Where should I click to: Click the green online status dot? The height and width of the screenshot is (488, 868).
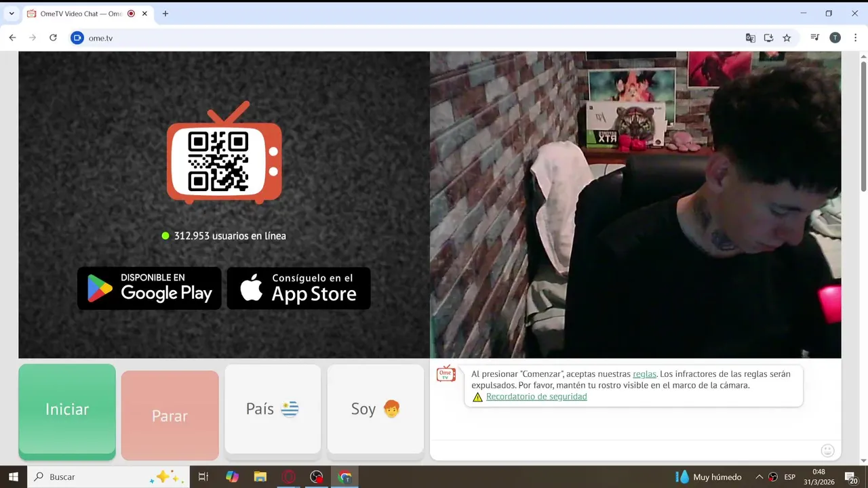coord(165,236)
